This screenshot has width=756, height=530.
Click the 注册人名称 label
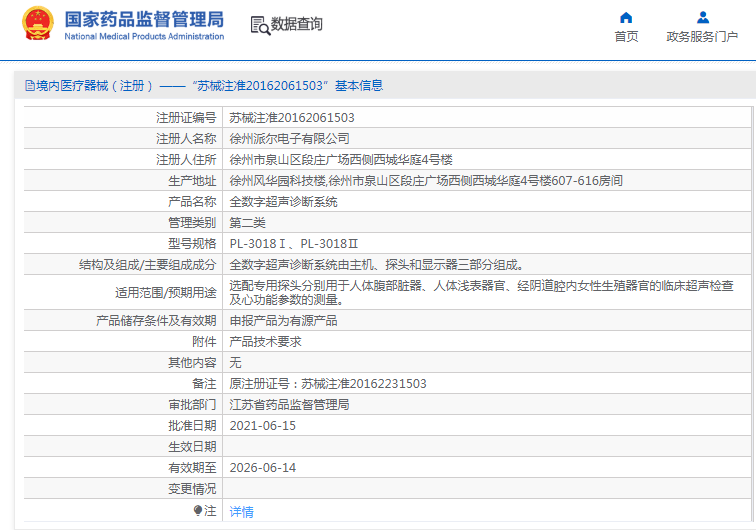pos(186,139)
